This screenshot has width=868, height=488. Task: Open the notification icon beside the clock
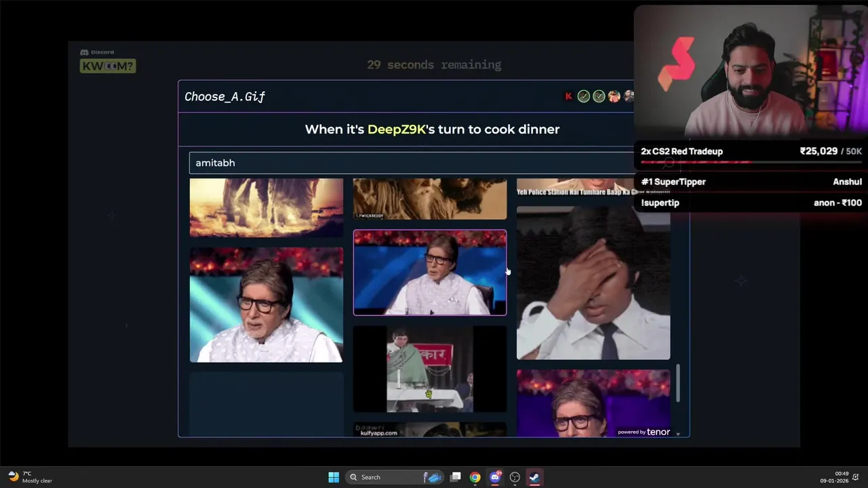click(x=856, y=477)
